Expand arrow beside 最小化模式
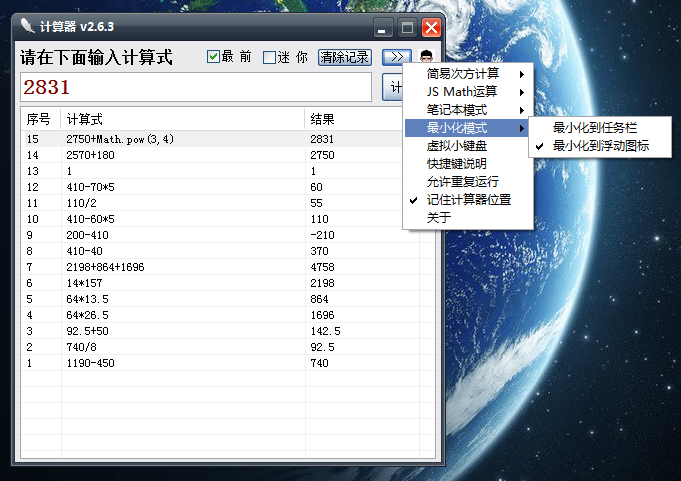Screen dimensions: 681x481 pos(522,128)
